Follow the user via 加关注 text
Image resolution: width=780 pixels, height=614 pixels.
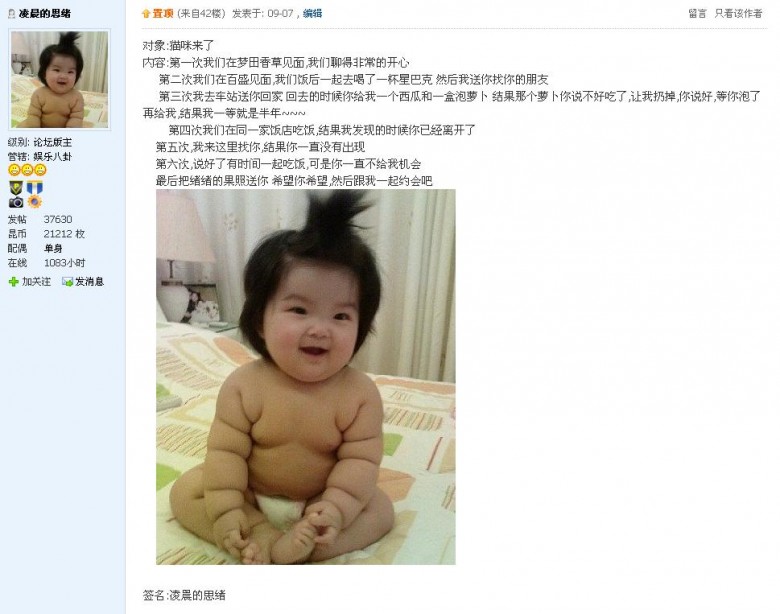pos(36,282)
